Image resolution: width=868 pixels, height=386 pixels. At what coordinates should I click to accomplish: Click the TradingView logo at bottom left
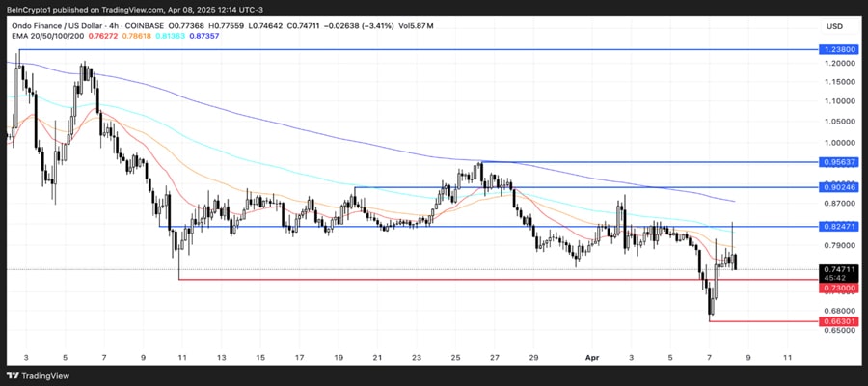tap(39, 375)
